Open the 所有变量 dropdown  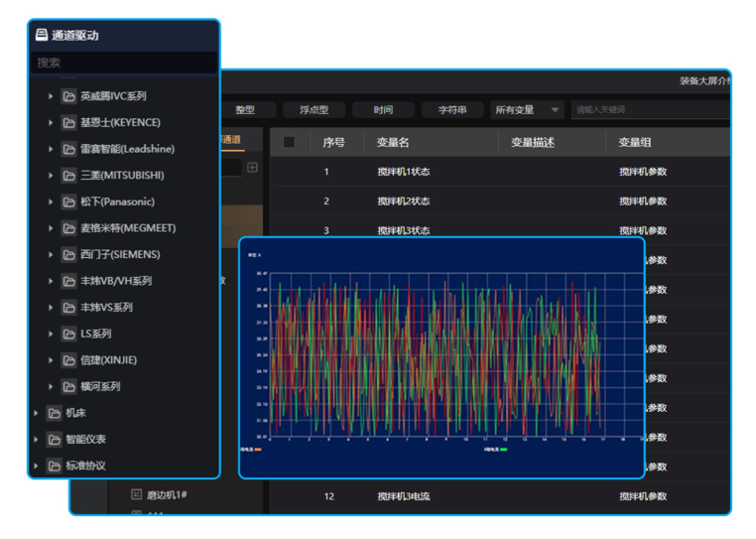pos(528,110)
